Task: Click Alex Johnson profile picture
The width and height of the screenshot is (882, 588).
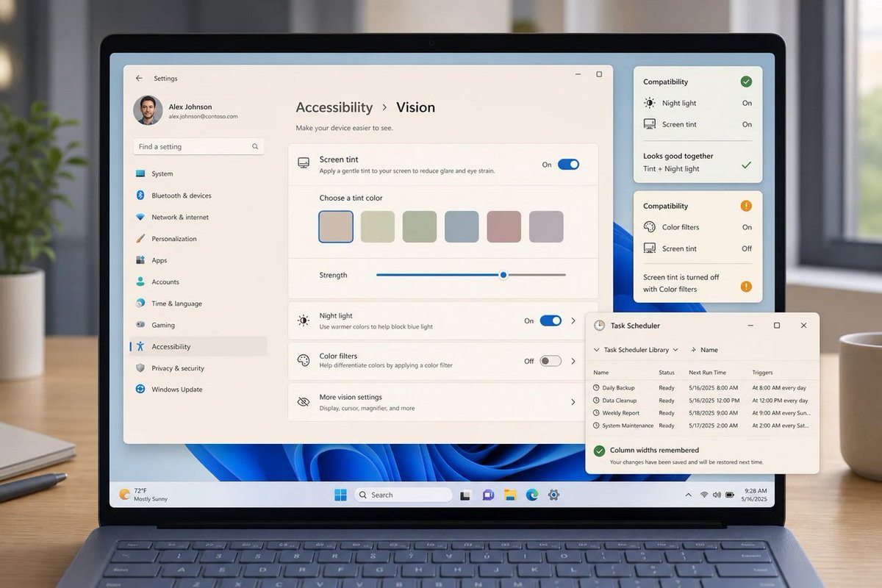Action: 148,110
